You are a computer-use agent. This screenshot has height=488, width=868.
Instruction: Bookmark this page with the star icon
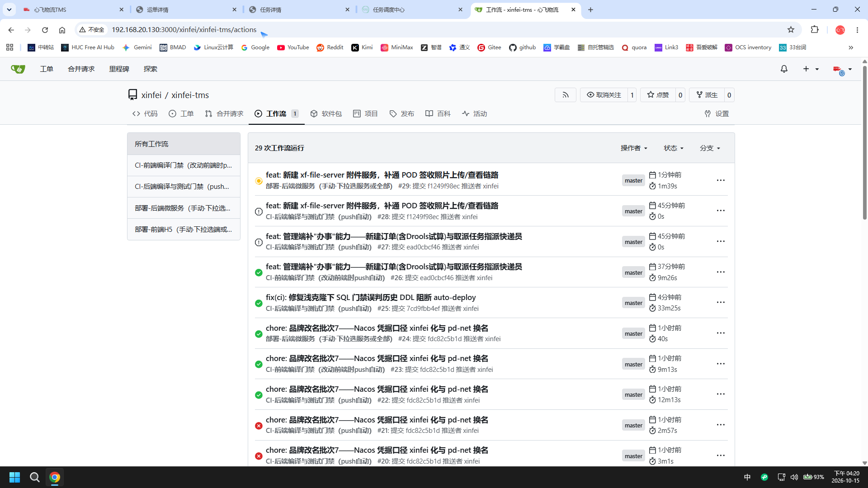click(791, 30)
